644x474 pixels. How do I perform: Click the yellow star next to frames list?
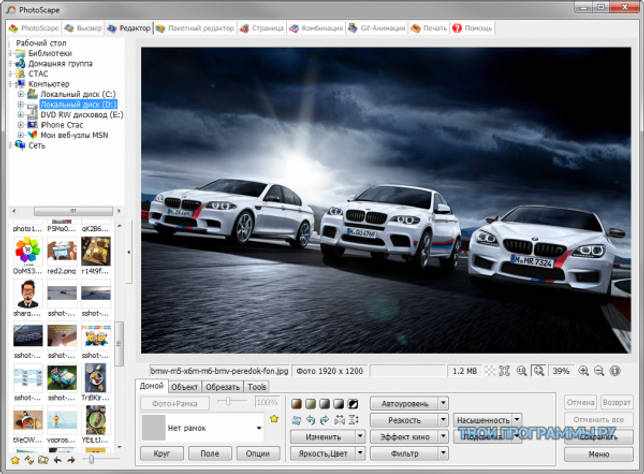pyautogui.click(x=274, y=419)
